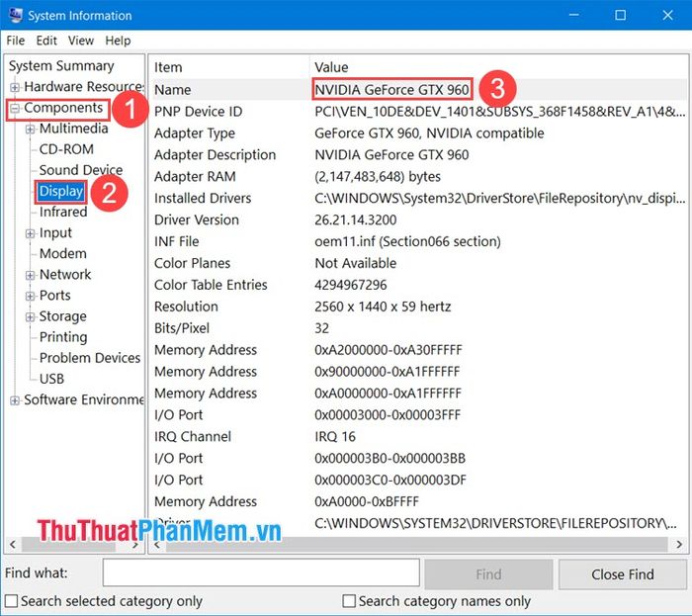692x616 pixels.
Task: Select the USB tree item
Action: click(x=51, y=379)
